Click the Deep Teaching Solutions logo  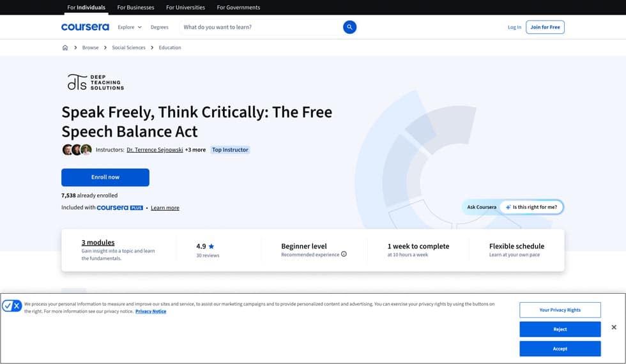(x=96, y=82)
